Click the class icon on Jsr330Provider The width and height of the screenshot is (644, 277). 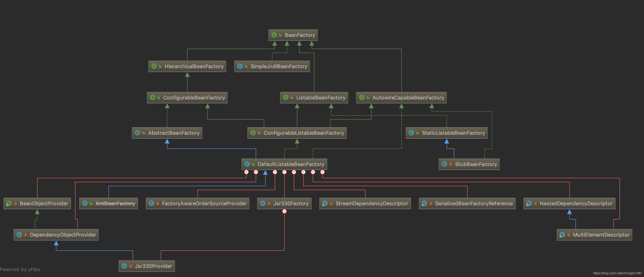click(124, 266)
